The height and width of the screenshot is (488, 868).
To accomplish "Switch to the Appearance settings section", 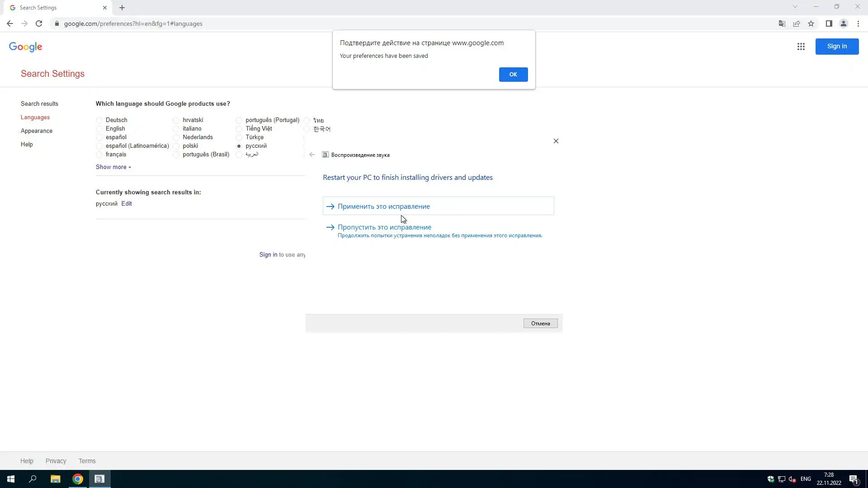I will tap(37, 131).
